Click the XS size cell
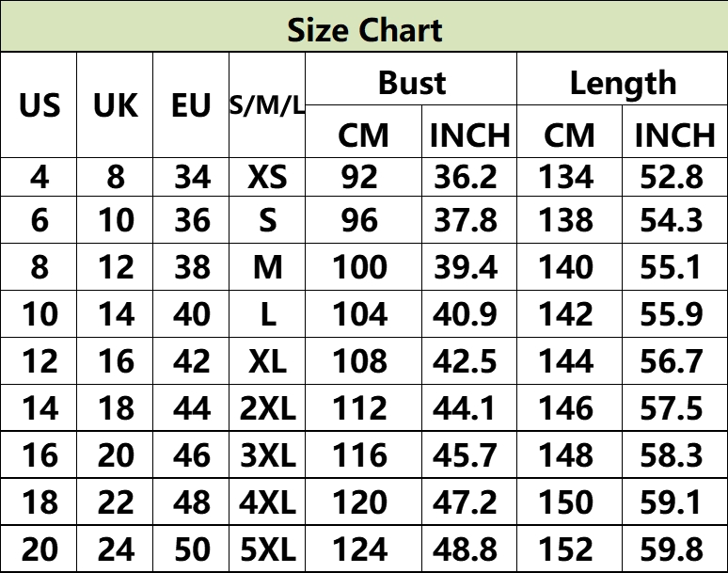This screenshot has width=728, height=573. click(x=267, y=177)
